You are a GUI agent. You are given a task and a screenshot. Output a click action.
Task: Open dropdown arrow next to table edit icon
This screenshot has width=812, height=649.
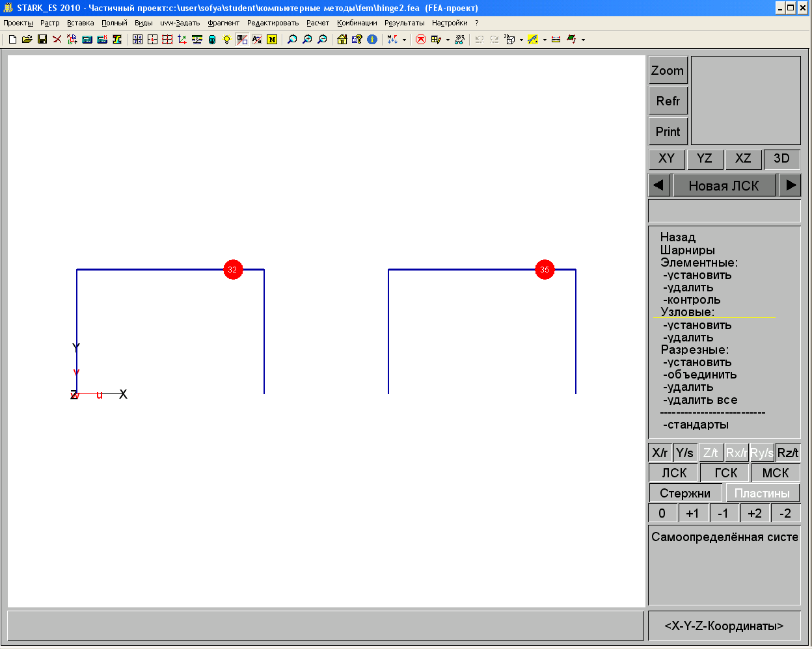448,40
